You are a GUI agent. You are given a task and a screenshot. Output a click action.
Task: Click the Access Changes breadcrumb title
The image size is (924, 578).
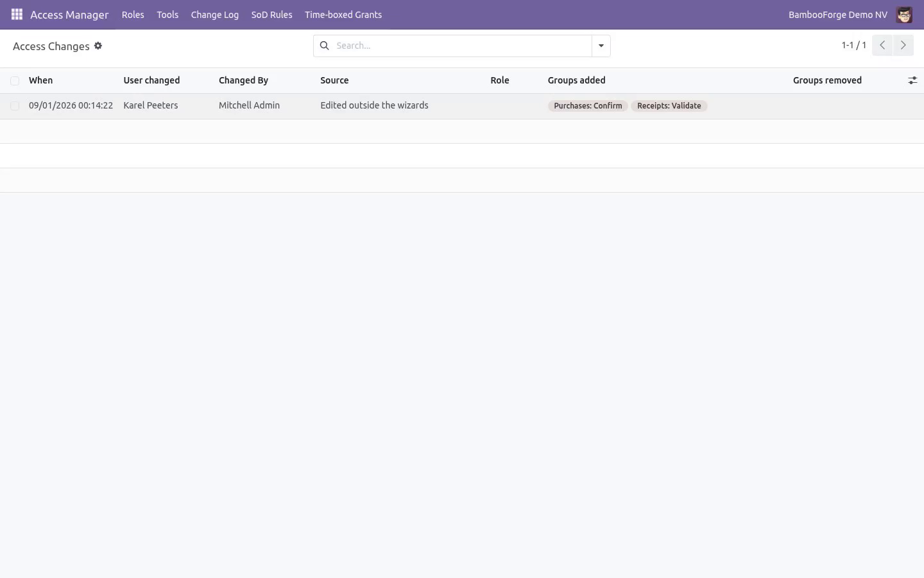point(51,46)
